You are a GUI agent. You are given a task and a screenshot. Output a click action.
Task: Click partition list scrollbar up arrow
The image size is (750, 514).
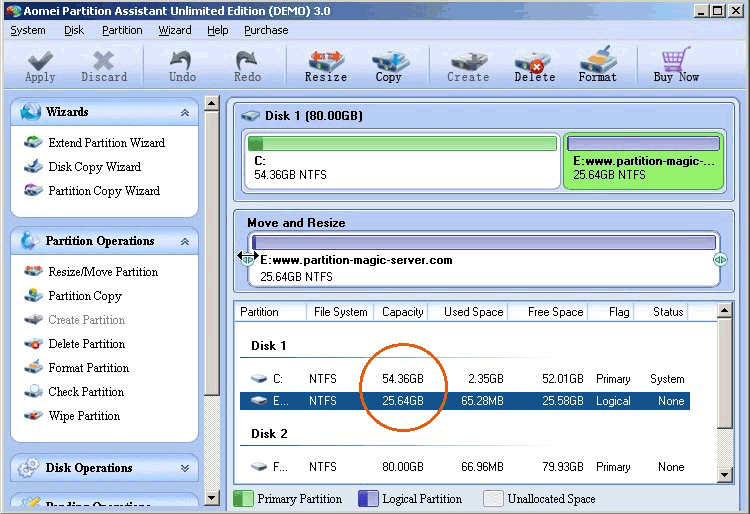click(x=725, y=311)
